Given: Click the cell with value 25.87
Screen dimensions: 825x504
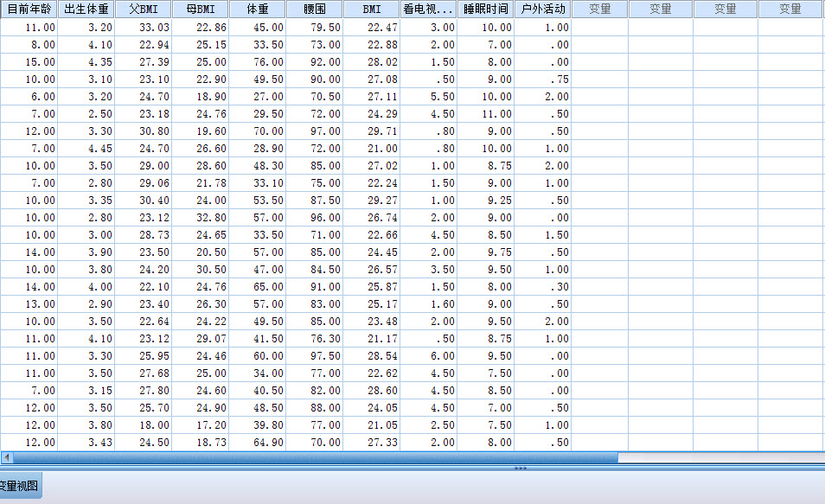Looking at the screenshot, I should pos(372,287).
